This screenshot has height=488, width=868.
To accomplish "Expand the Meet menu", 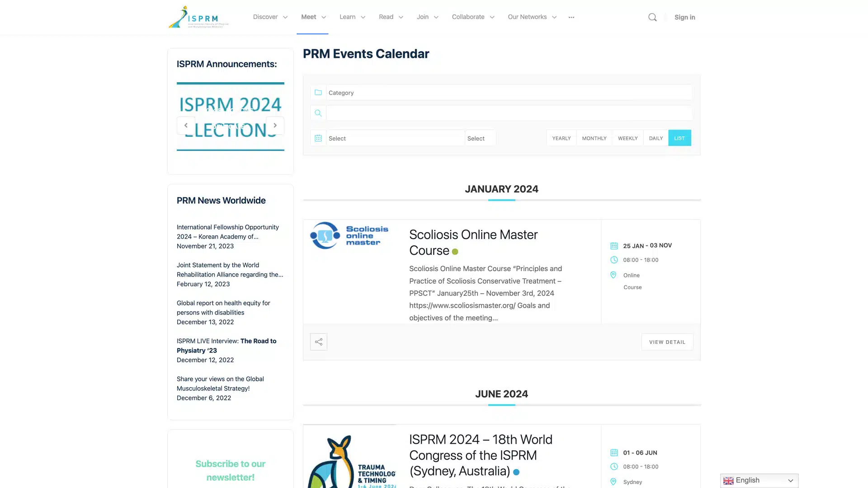I will 313,17.
